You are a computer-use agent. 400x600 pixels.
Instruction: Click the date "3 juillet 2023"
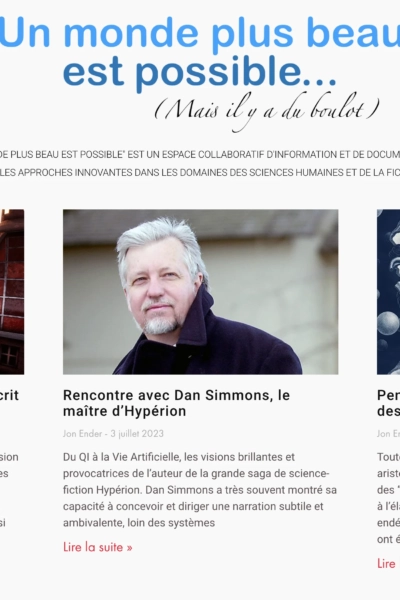(137, 434)
